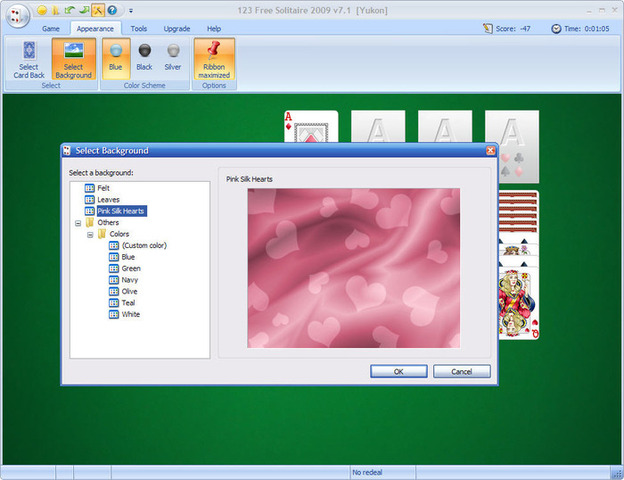Click the Time clock icon
Image resolution: width=624 pixels, height=480 pixels.
pos(556,29)
